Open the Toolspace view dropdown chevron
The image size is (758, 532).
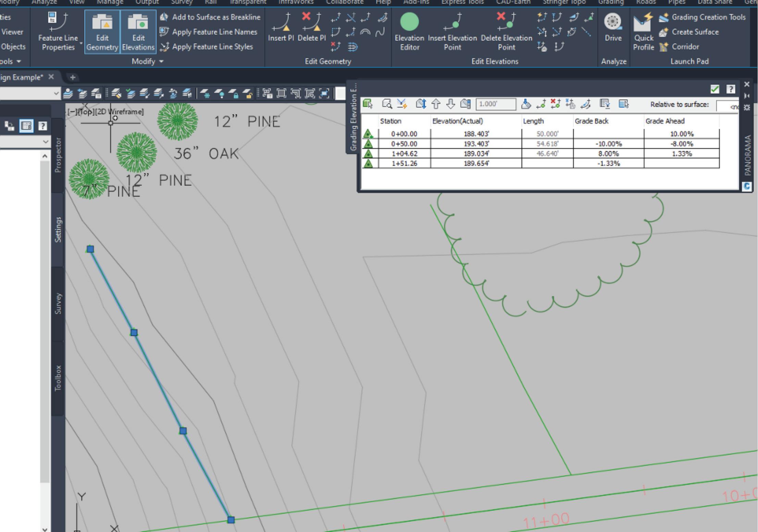45,142
